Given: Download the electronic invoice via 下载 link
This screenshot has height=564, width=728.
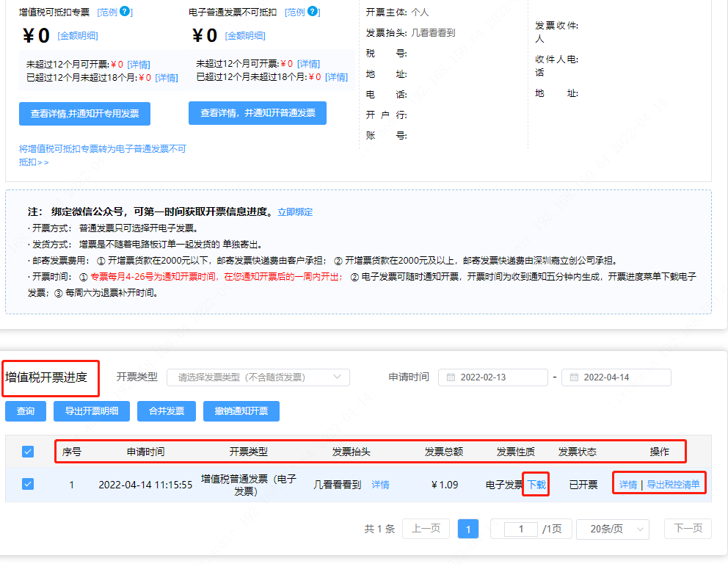Looking at the screenshot, I should (x=536, y=485).
